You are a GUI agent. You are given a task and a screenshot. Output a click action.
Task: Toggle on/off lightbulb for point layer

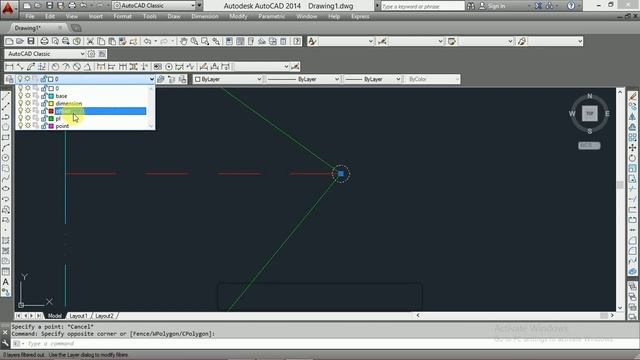(x=20, y=126)
